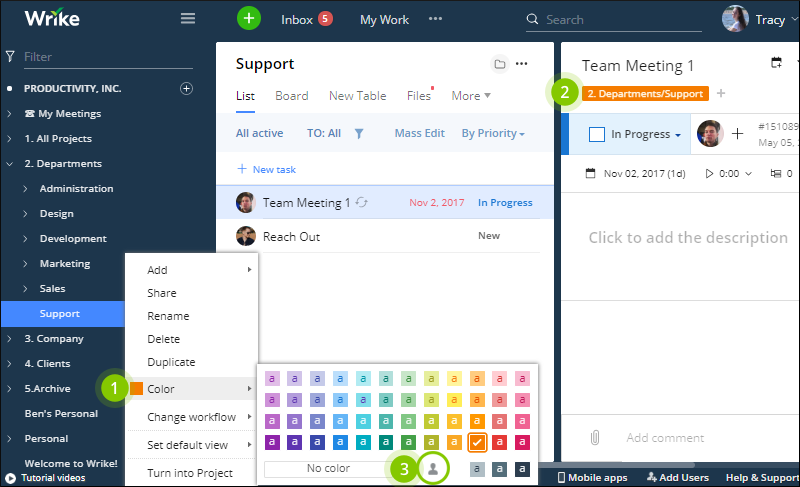This screenshot has height=487, width=800.
Task: Click the All active filter link
Action: (259, 134)
